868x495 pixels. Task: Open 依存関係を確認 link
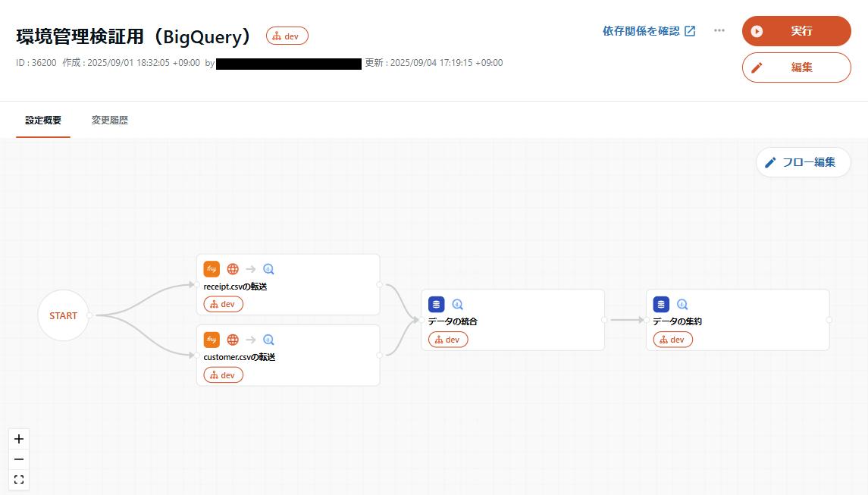[649, 31]
